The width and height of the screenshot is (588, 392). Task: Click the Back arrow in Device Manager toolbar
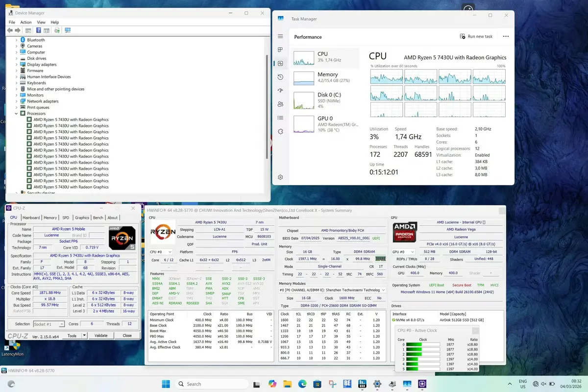coord(10,30)
